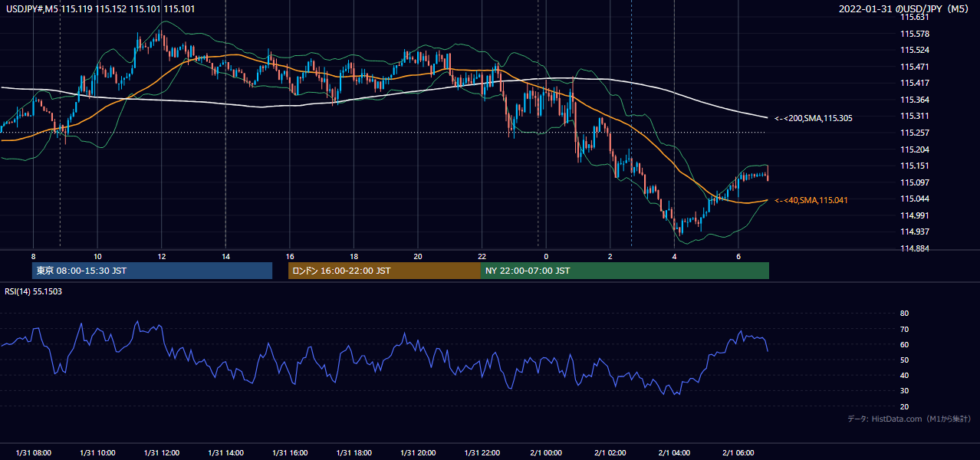Select the NY 22:00-07:00 JST session bar

point(625,271)
